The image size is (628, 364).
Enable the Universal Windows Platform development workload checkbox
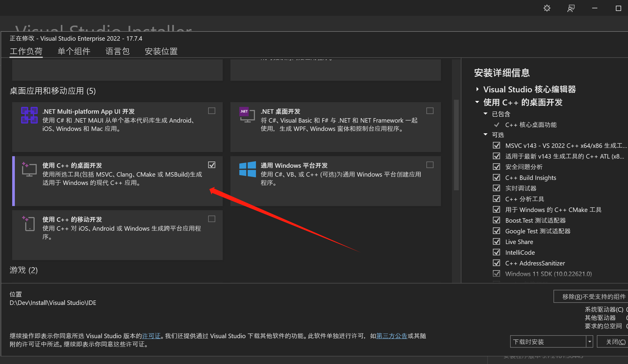[x=430, y=165]
